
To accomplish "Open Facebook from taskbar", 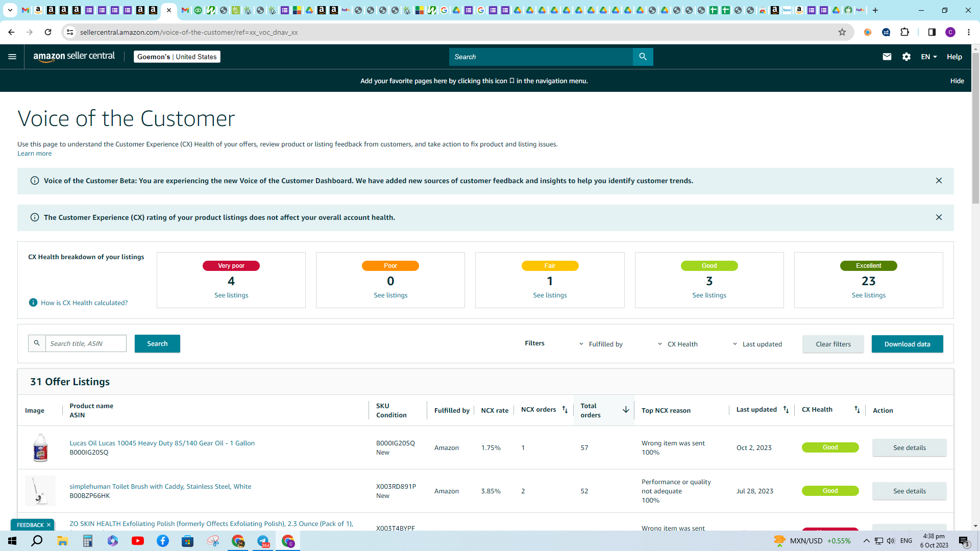I will (163, 541).
